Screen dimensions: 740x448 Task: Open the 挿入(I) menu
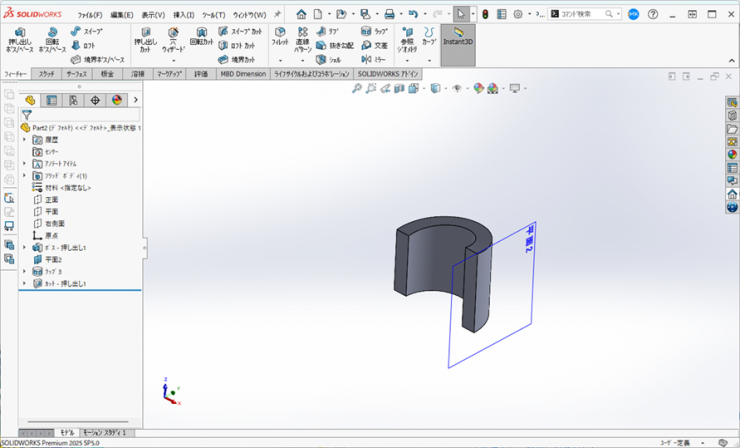click(184, 15)
